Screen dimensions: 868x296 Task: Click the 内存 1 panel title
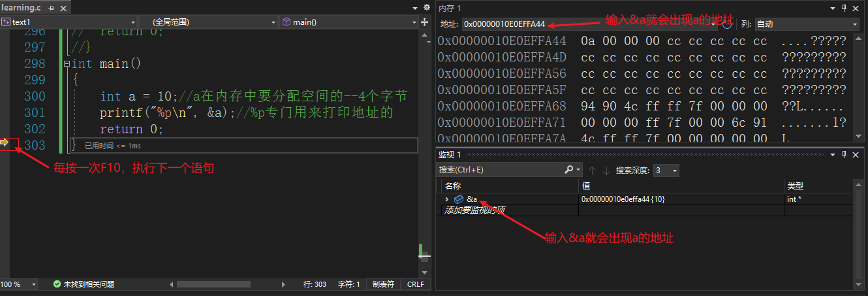(450, 8)
